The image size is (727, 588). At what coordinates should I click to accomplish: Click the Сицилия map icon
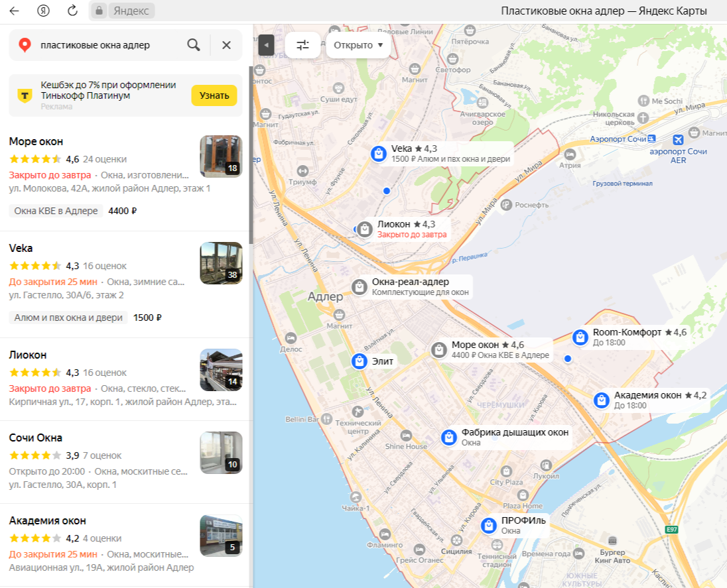pos(456,540)
